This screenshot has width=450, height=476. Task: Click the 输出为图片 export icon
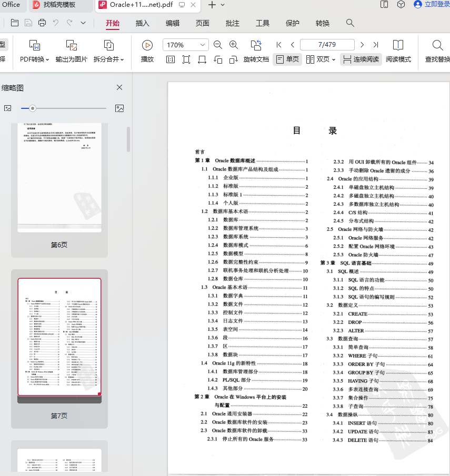tap(71, 46)
